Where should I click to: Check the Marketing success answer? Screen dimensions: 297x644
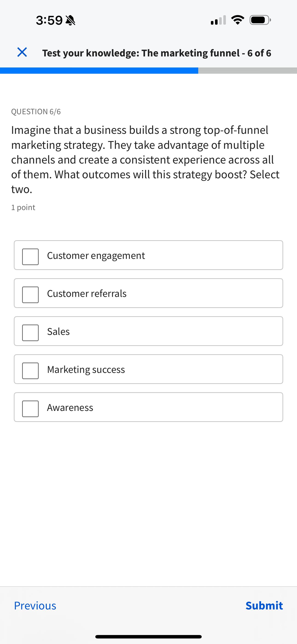click(x=30, y=369)
